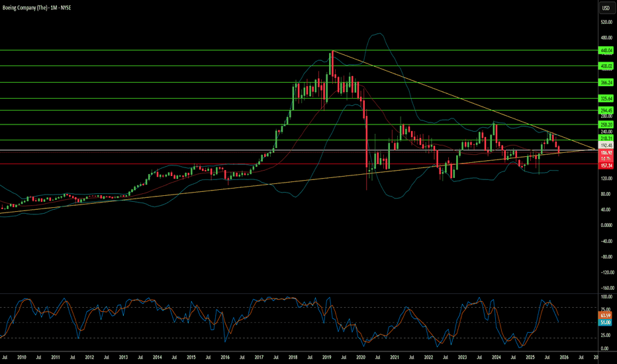Click the 408.02 horizontal level label
This screenshot has height=364, width=617.
pos(606,66)
